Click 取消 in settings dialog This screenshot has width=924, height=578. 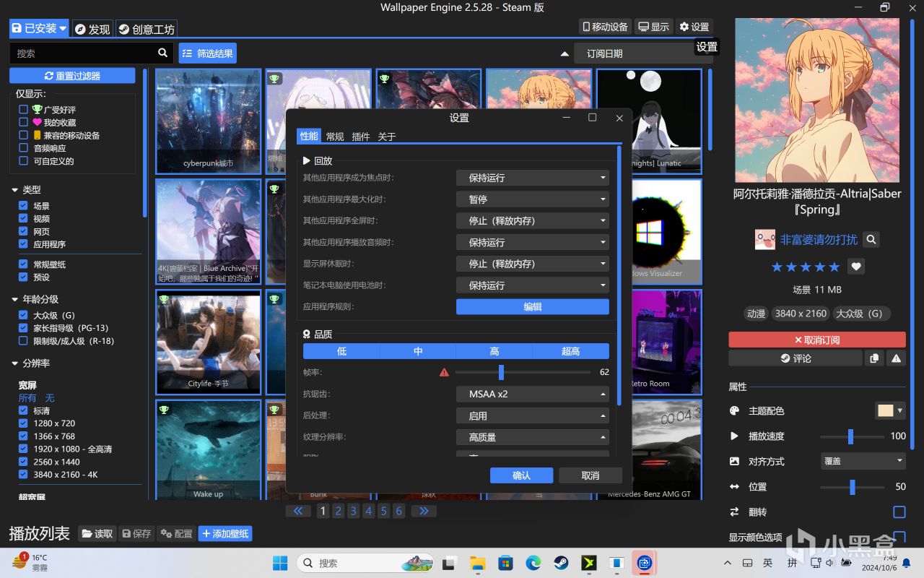pyautogui.click(x=590, y=475)
